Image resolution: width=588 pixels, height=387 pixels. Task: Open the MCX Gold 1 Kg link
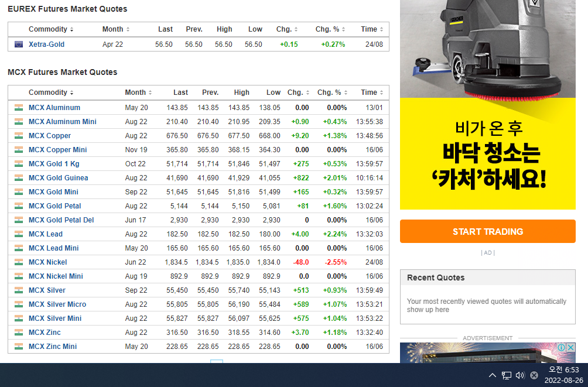54,164
